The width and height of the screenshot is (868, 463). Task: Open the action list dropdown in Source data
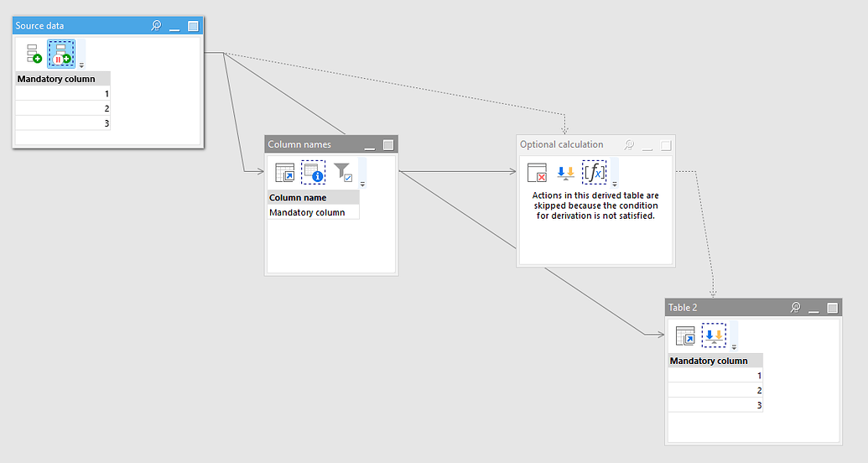coord(81,65)
